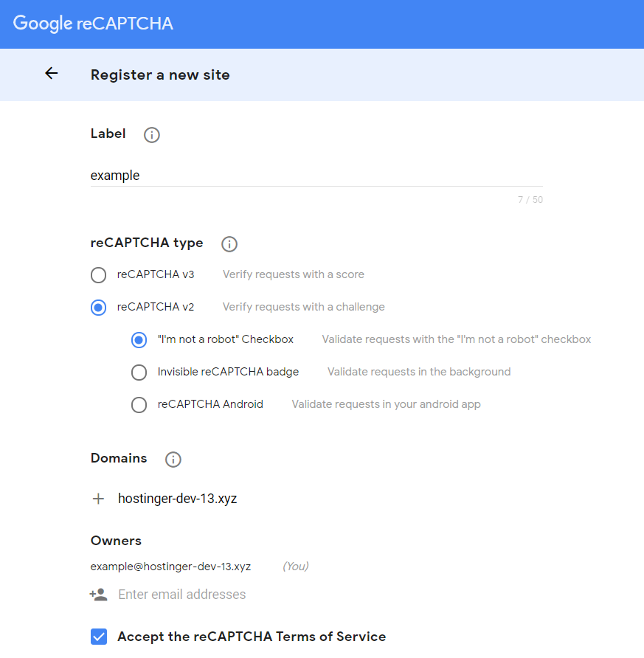Click the Register a new site heading

(x=160, y=75)
